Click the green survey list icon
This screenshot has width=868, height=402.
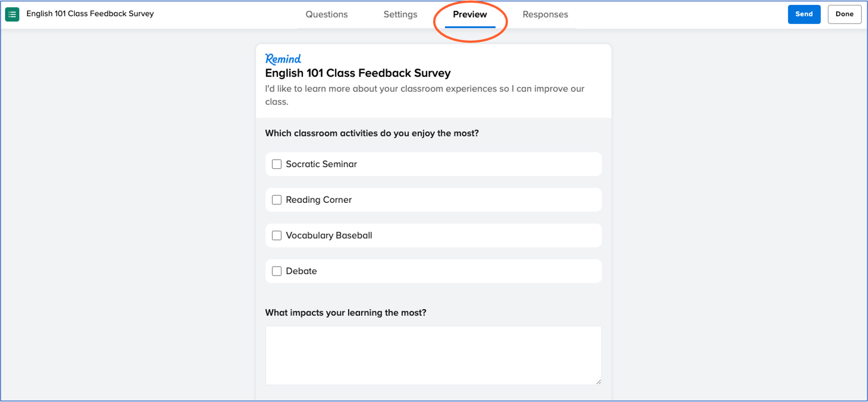pos(12,14)
